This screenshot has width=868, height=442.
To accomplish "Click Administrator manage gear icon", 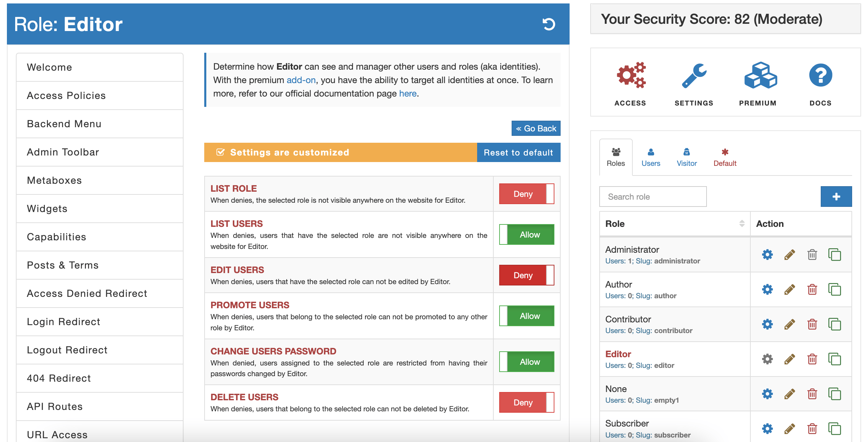I will pyautogui.click(x=767, y=255).
